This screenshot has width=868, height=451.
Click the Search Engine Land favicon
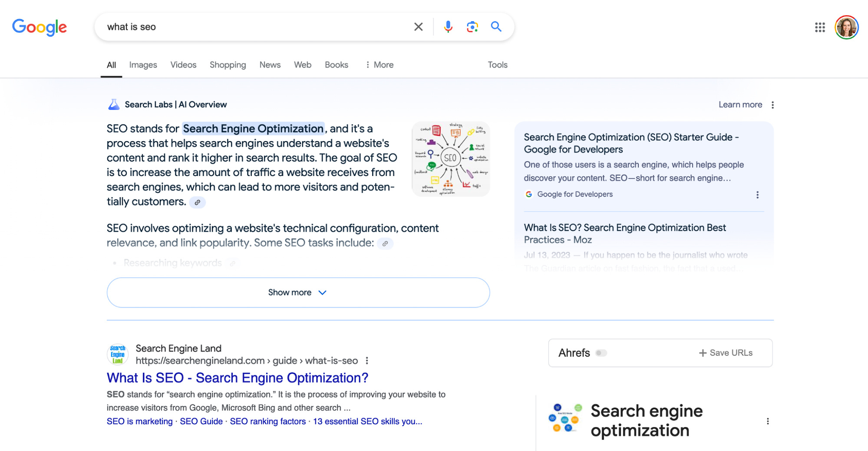118,355
